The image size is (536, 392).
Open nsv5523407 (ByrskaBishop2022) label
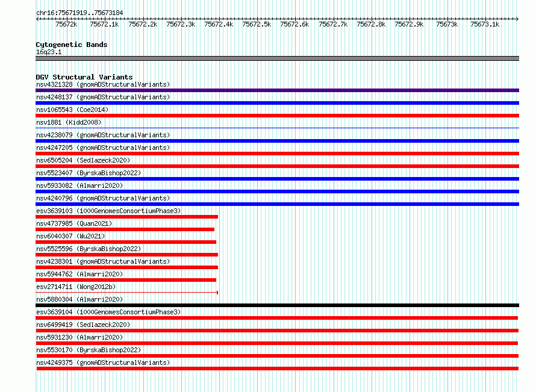click(x=89, y=173)
